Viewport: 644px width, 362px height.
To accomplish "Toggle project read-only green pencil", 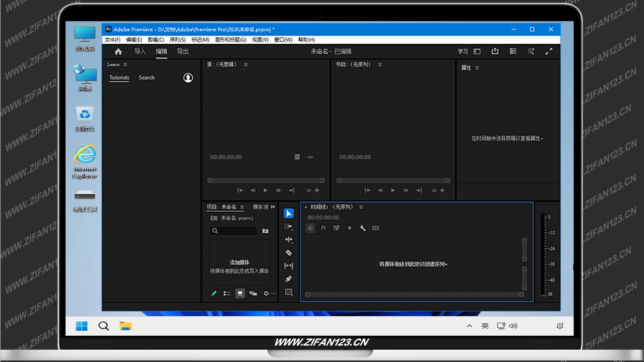I will (x=214, y=293).
